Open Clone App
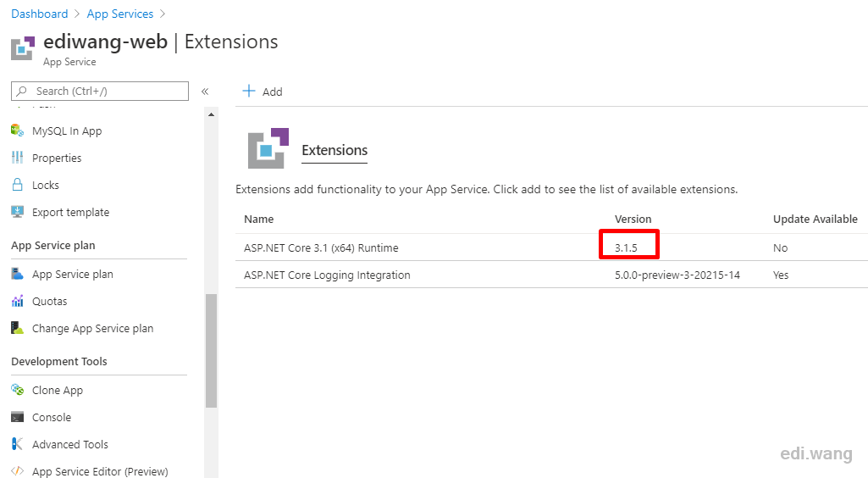868x478 pixels. click(x=58, y=391)
